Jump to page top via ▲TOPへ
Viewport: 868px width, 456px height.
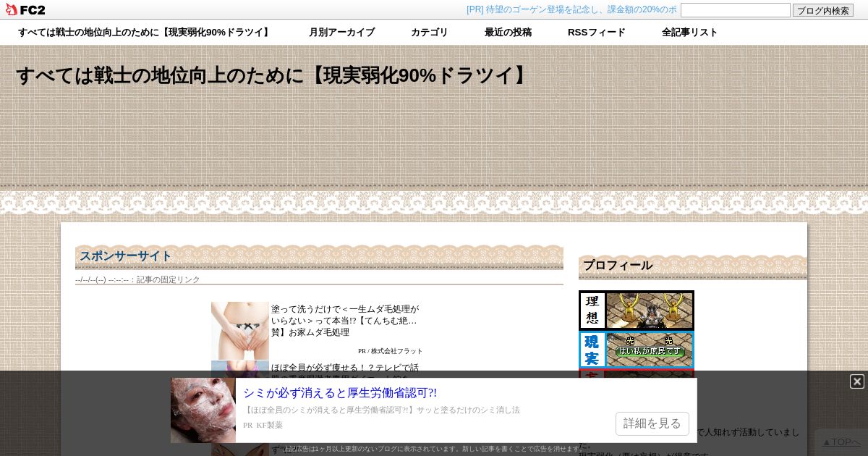(x=841, y=442)
